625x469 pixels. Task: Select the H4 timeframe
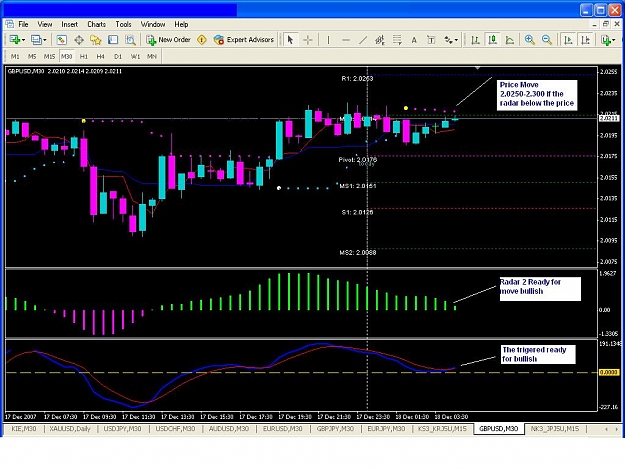[100, 57]
